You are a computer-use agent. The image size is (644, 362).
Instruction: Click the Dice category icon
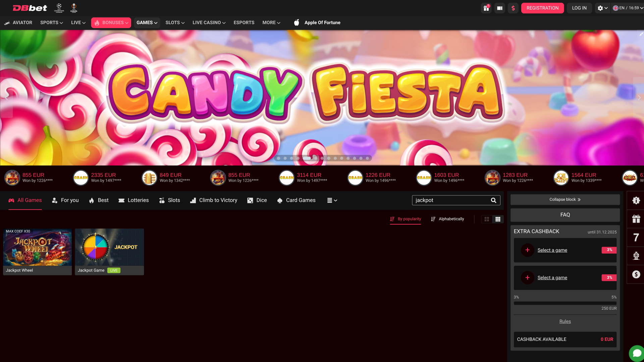tap(250, 200)
